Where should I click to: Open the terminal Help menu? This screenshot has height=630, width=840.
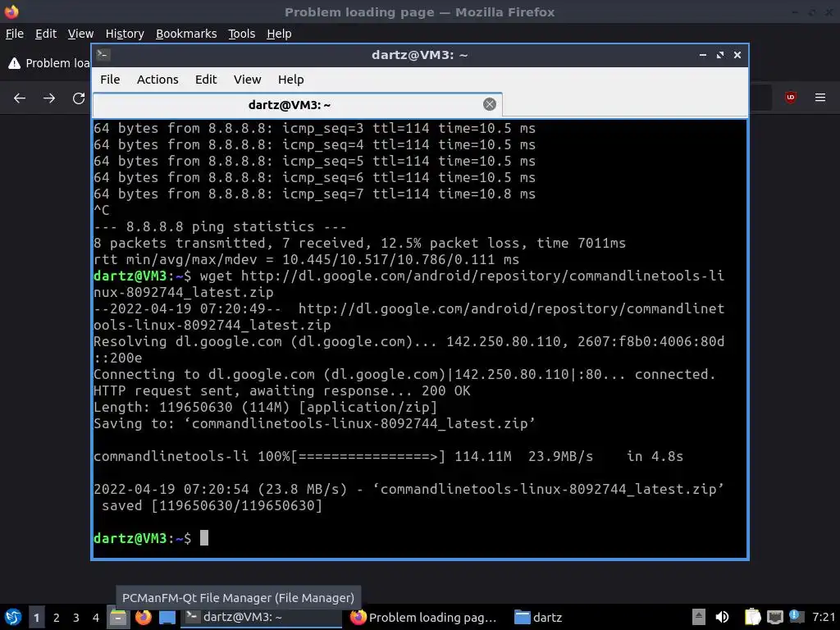(x=291, y=80)
